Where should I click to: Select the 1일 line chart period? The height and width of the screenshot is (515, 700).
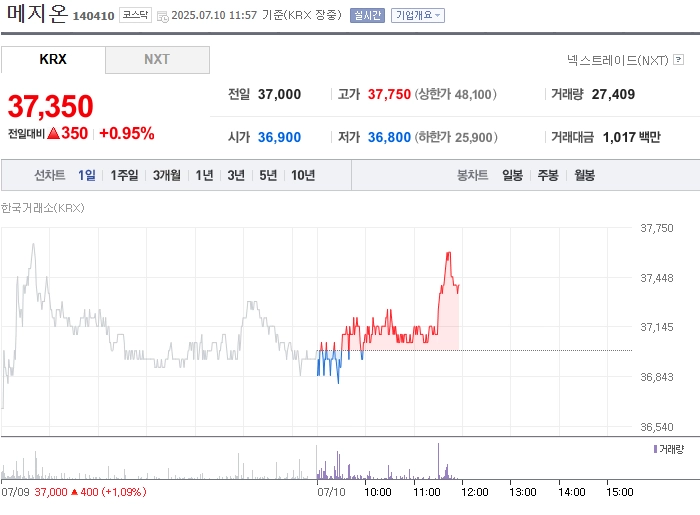87,175
